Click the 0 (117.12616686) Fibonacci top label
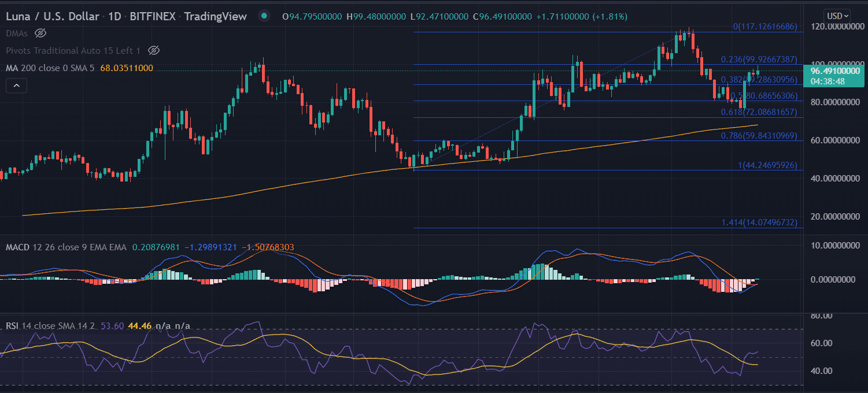This screenshot has width=868, height=393. coord(764,27)
